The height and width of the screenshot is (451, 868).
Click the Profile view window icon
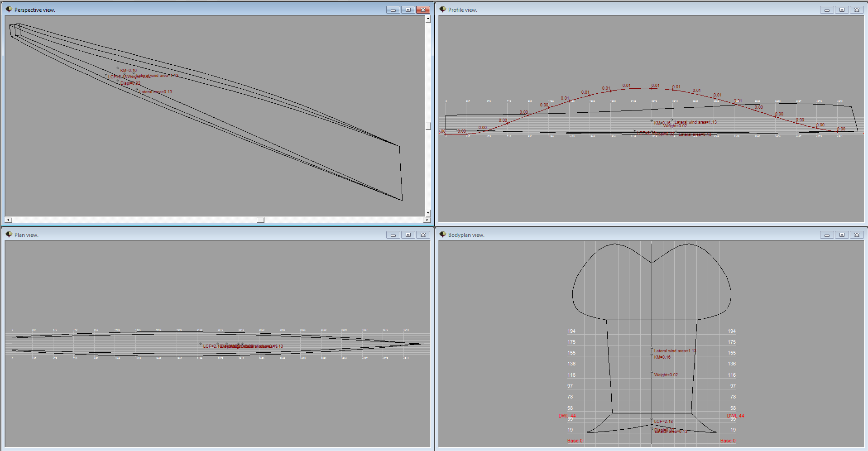click(x=442, y=10)
